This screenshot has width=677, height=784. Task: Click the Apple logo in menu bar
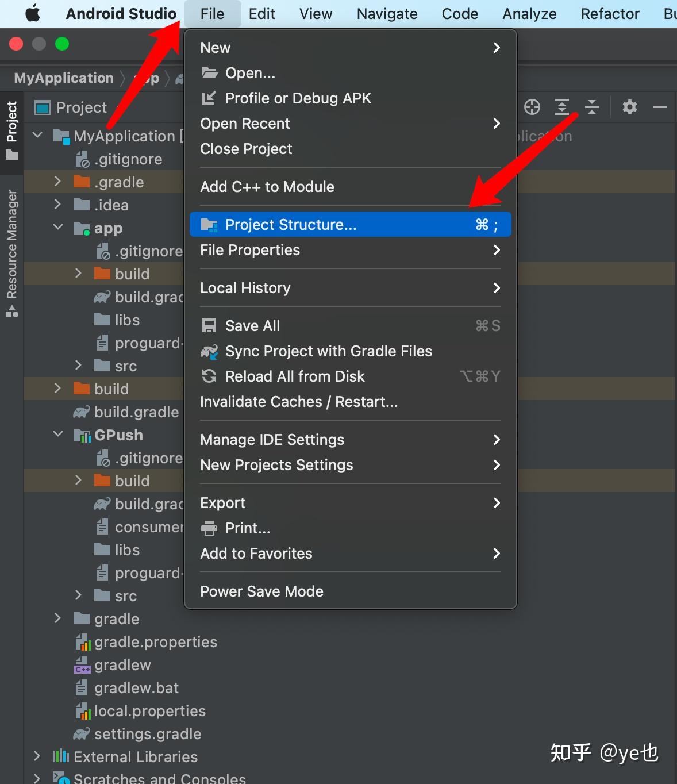tap(33, 13)
